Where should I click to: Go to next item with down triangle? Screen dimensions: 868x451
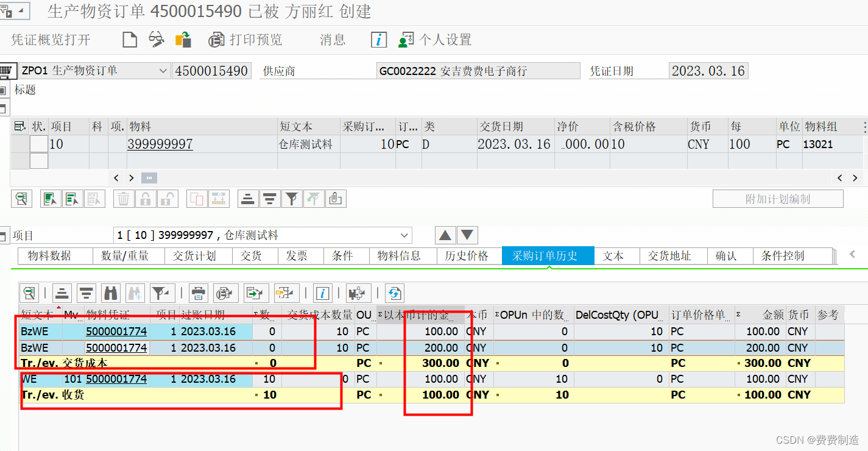[468, 235]
